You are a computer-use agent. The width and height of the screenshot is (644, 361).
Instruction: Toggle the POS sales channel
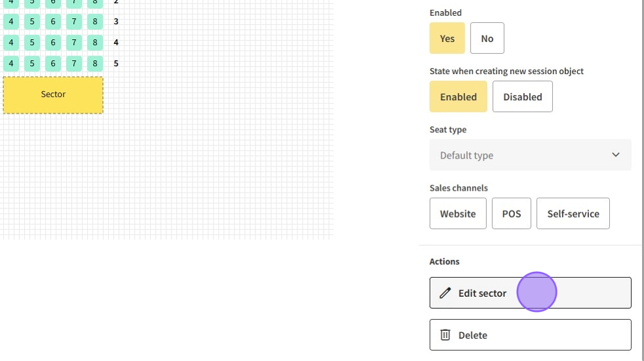511,214
